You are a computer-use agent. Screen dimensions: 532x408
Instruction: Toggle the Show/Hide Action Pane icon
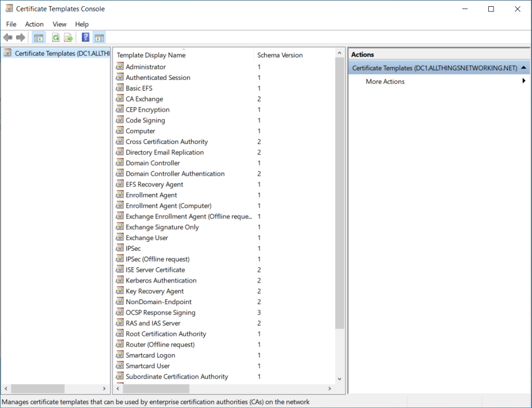pos(99,37)
